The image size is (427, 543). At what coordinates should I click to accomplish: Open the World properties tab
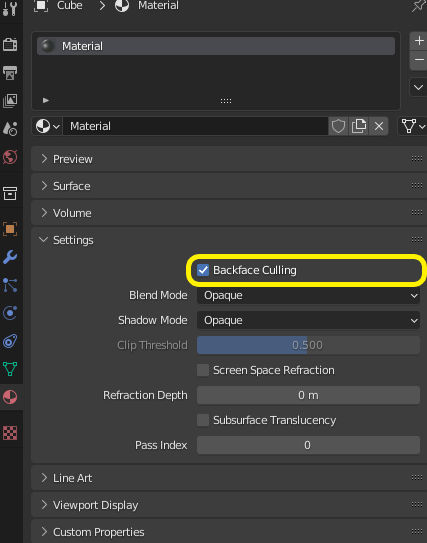[x=10, y=157]
